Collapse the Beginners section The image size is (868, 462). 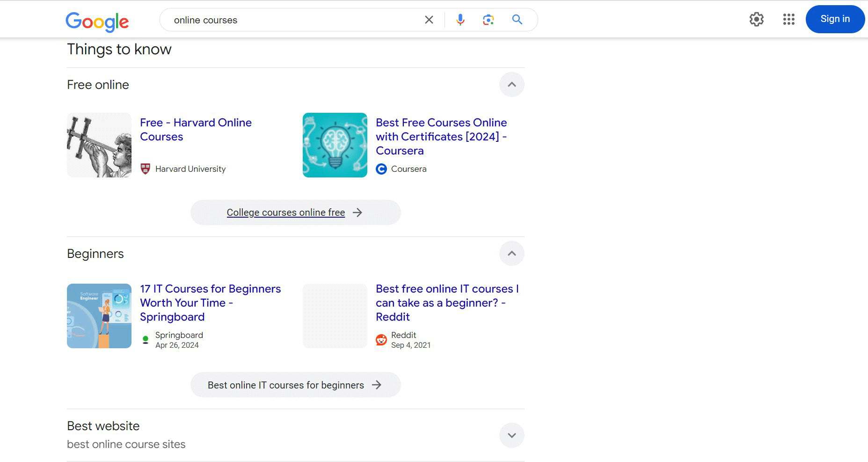click(x=512, y=254)
